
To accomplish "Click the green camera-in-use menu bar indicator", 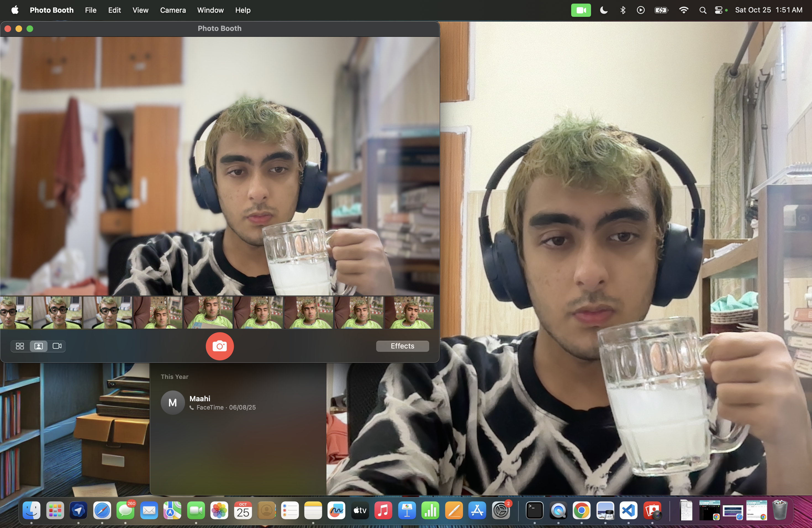I will tap(581, 10).
